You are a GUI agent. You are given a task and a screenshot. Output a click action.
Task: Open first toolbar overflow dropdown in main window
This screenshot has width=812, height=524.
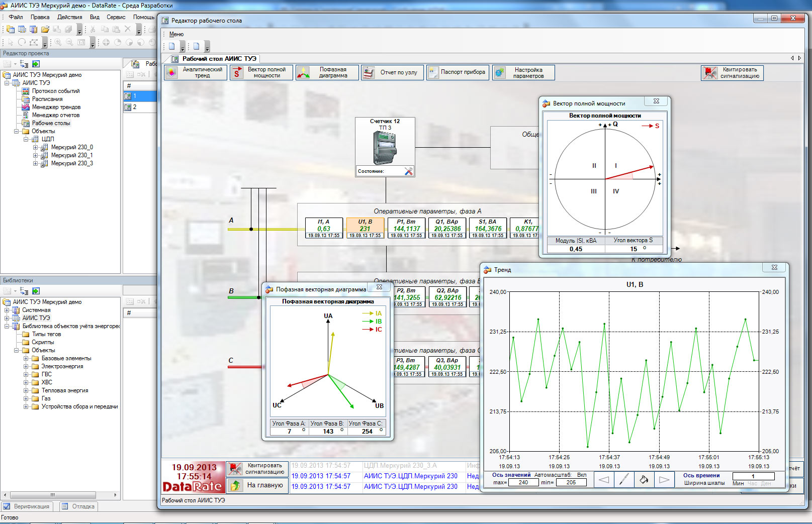pyautogui.click(x=79, y=31)
